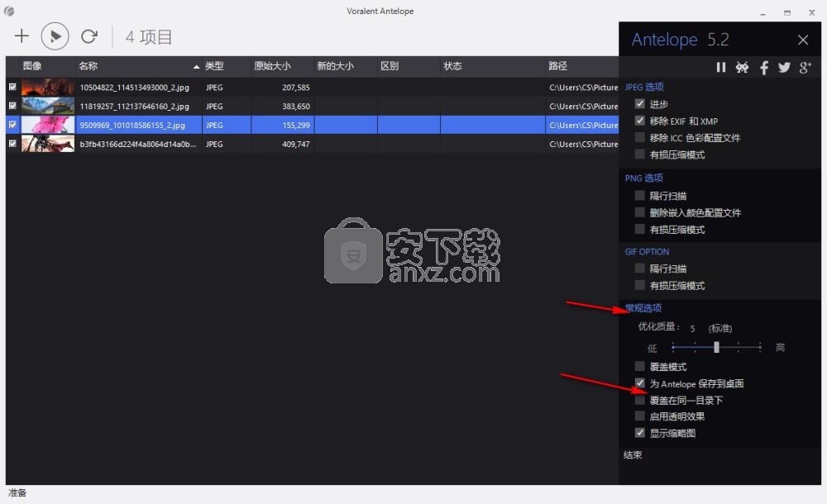Uncheck file 10504822_114513493000_2.jpg

click(x=12, y=87)
